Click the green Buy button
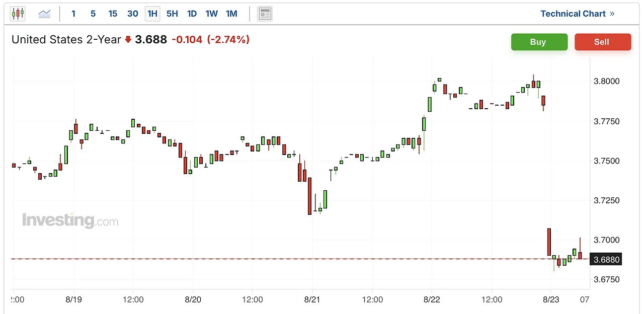 [x=539, y=42]
